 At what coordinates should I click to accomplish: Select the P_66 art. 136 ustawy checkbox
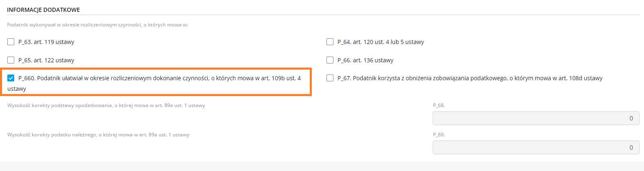[330, 60]
